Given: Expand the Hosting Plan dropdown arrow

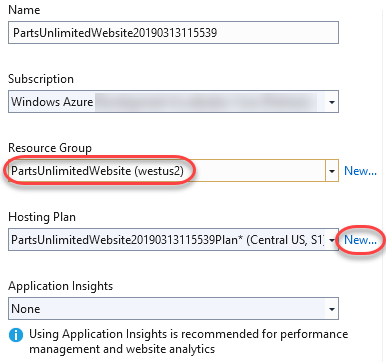Looking at the screenshot, I should coord(332,240).
